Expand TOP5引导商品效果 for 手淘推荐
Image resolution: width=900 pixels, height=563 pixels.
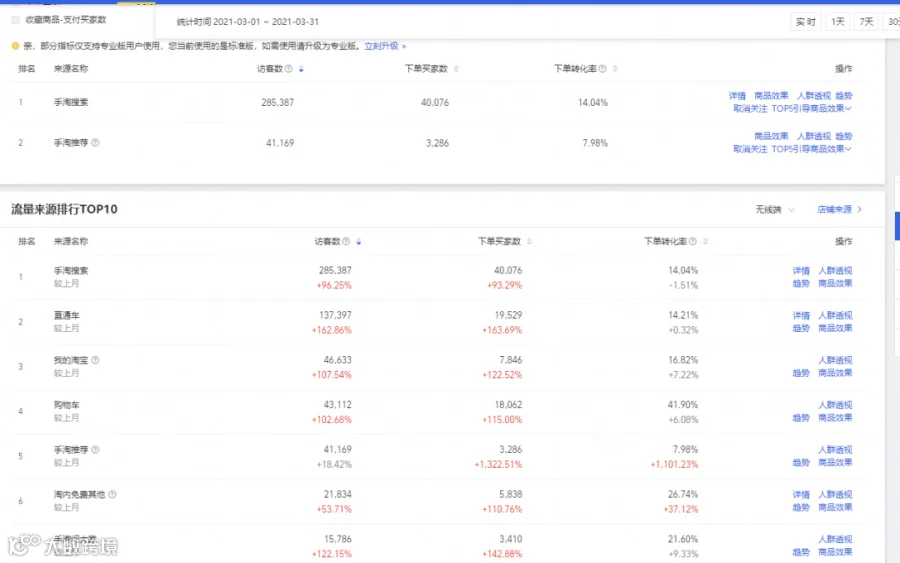(811, 149)
